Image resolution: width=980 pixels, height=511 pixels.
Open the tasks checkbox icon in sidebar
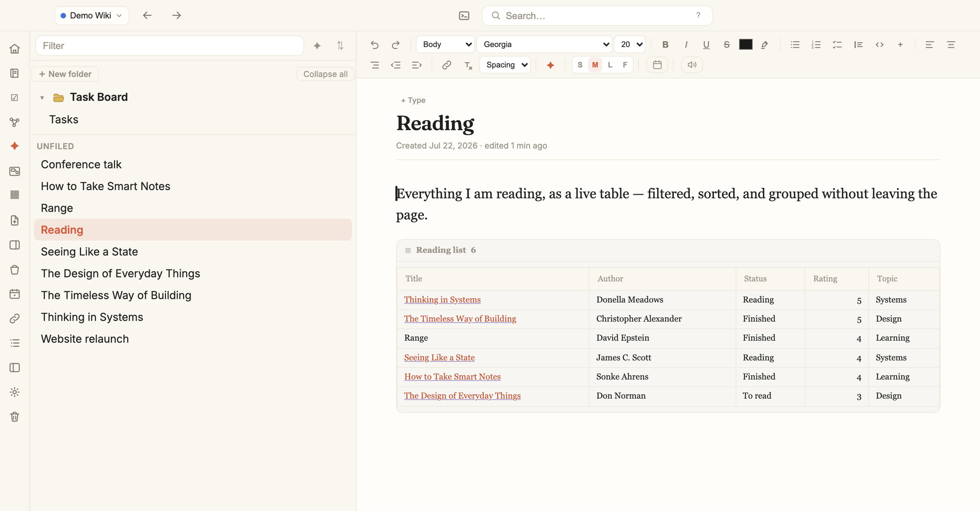15,98
